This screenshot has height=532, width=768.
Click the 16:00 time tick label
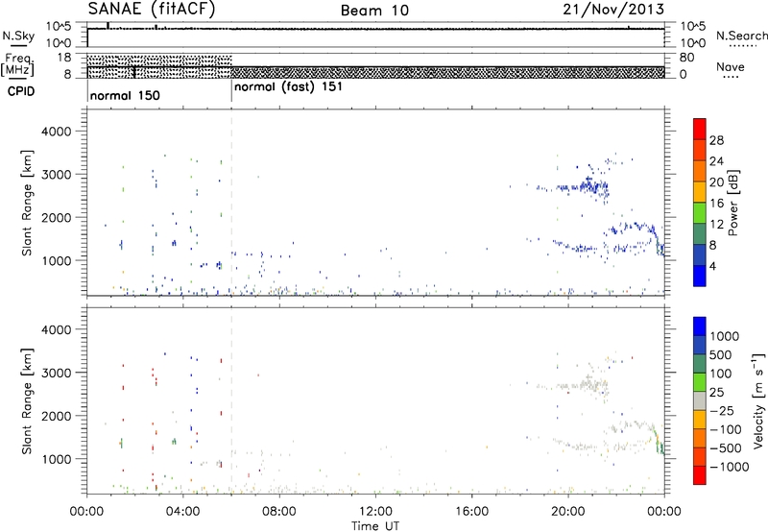[x=471, y=512]
